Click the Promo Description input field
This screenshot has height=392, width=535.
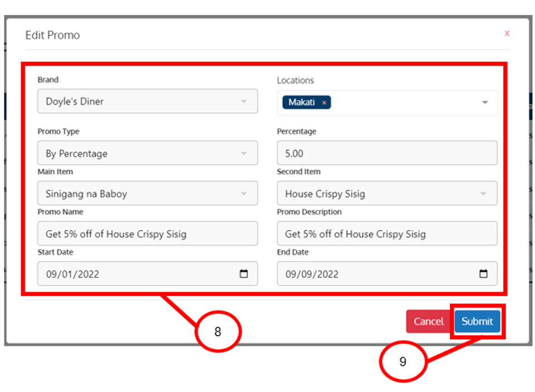[x=387, y=233]
